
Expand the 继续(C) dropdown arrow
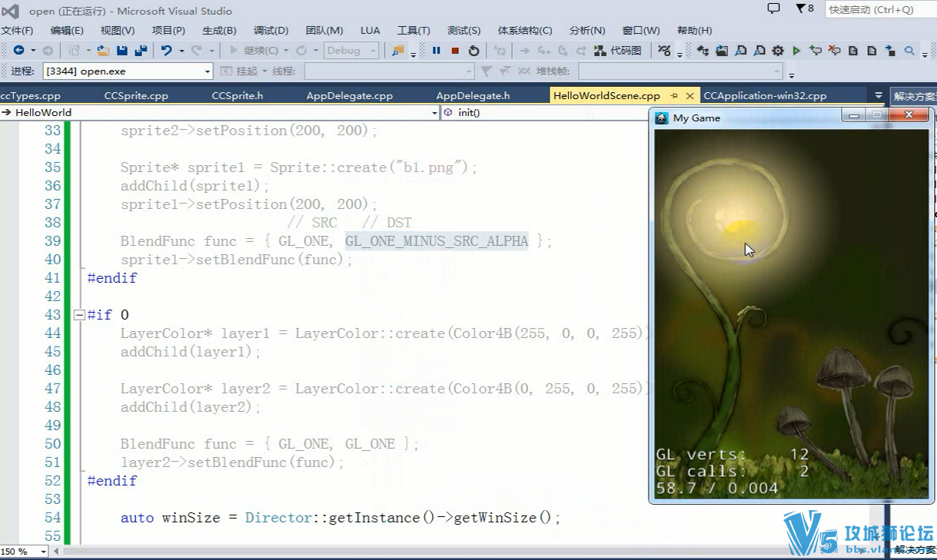[286, 51]
